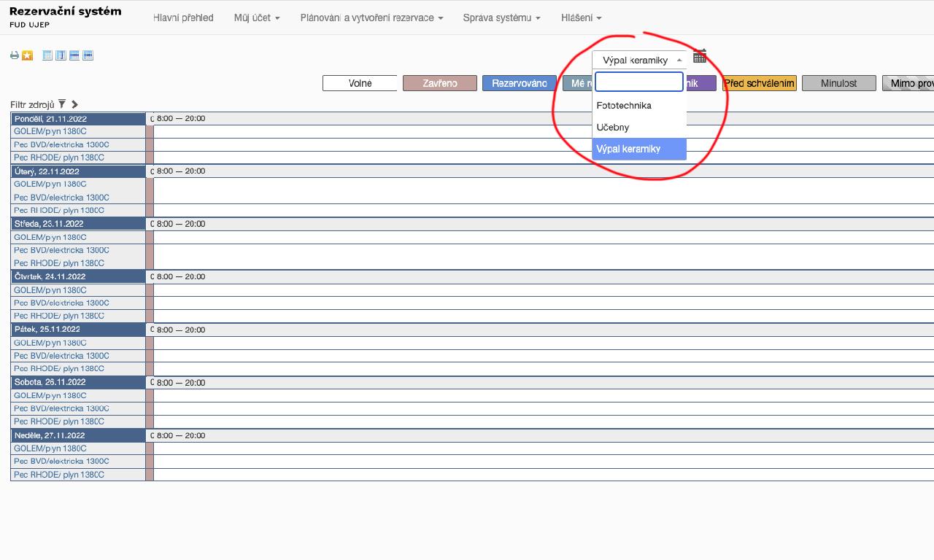Select layout icon with one thick horizontal stripe
Viewport: 934px width, 560px height.
coord(74,55)
